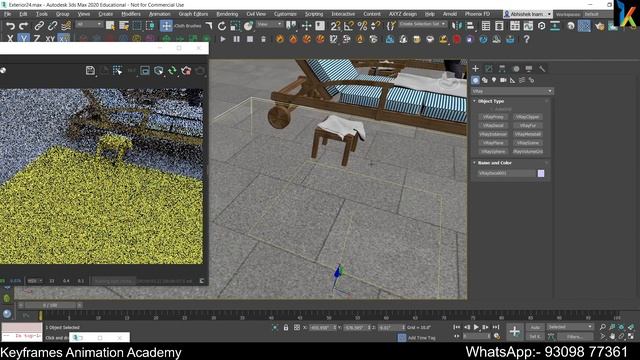Open the Create Selection Set dropdown
The width and height of the screenshot is (640, 360).
(422, 24)
